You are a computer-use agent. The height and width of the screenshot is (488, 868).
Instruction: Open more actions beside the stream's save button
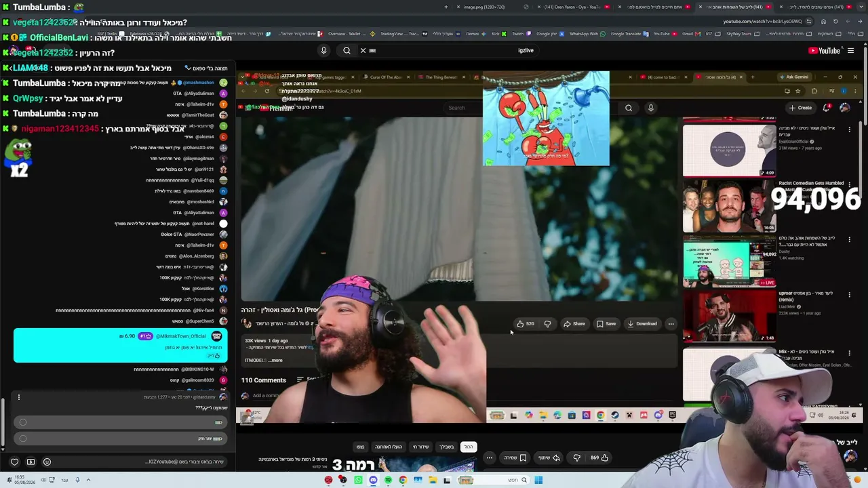coord(489,457)
